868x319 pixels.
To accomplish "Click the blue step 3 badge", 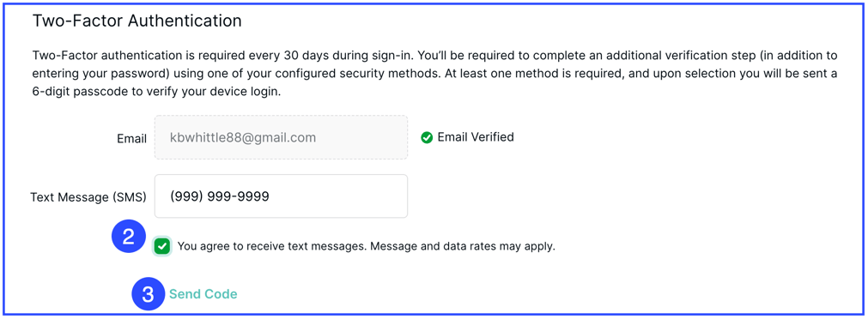I will (x=148, y=294).
